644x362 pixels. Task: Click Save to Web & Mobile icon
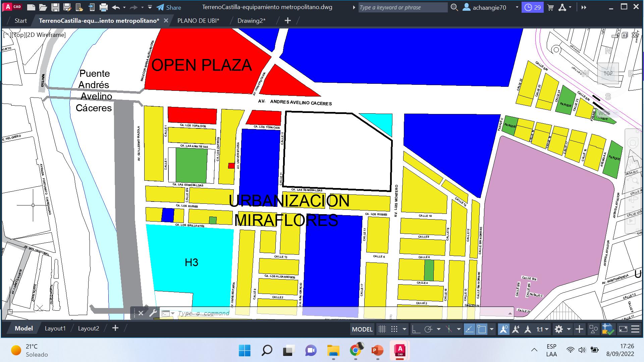91,7
